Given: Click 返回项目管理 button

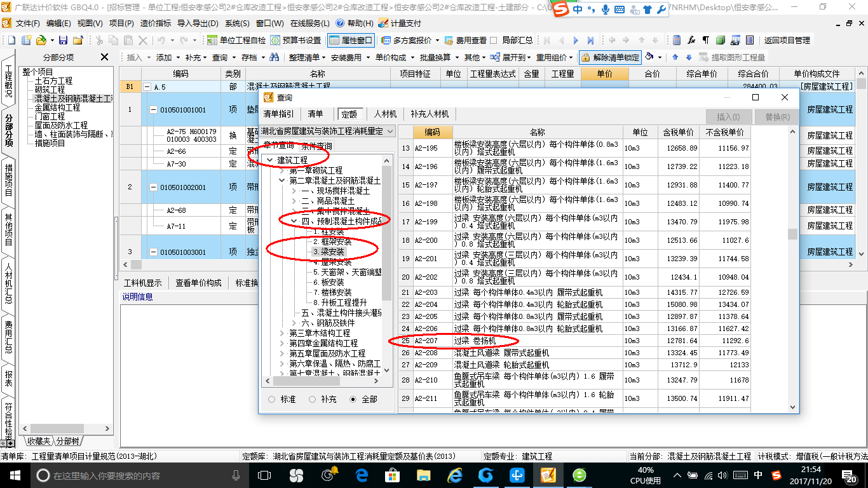Looking at the screenshot, I should tap(787, 40).
